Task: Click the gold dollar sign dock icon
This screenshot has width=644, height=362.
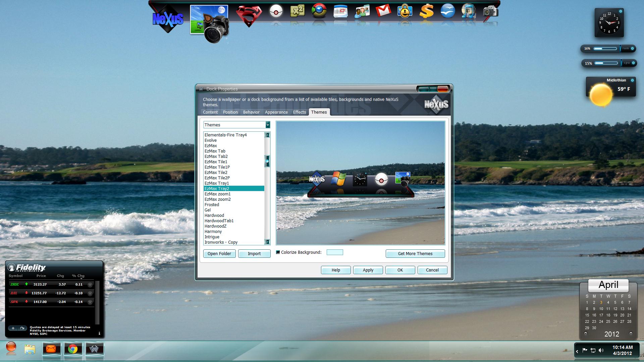Action: [x=426, y=11]
